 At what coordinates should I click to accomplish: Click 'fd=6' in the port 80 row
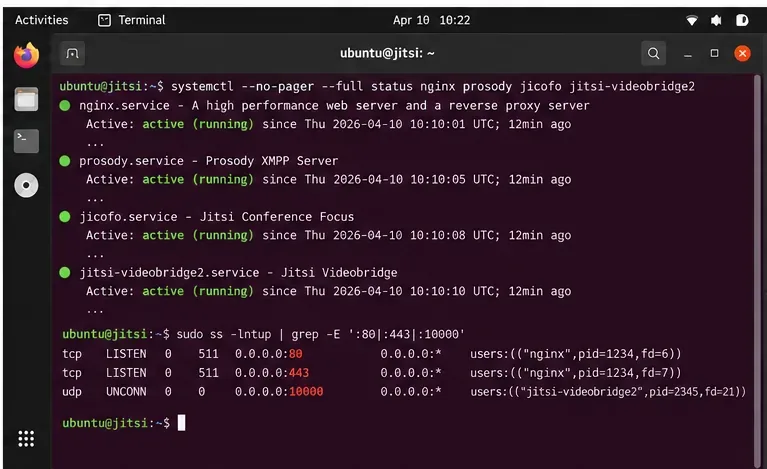(x=654, y=354)
